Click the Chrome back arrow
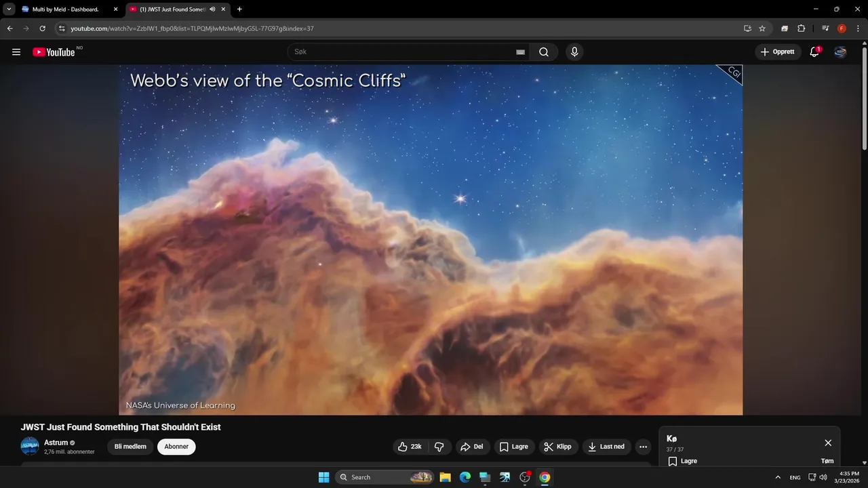The width and height of the screenshot is (868, 488). (x=10, y=28)
